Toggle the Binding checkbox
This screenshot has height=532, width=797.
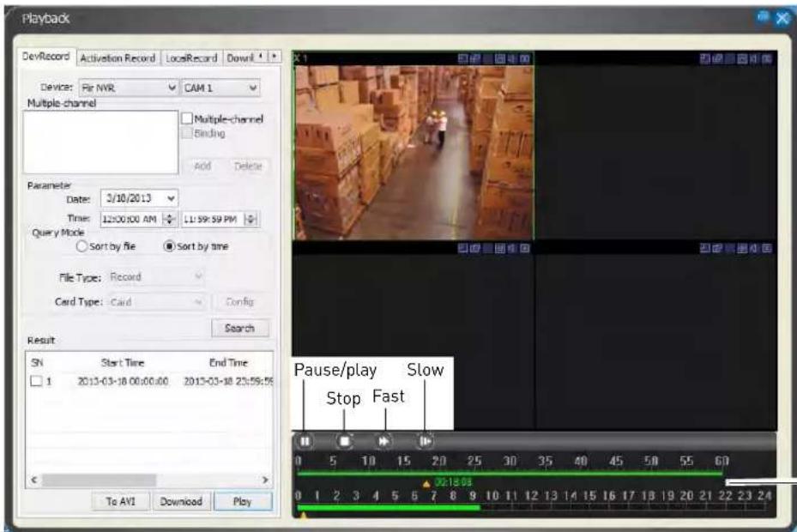click(187, 133)
